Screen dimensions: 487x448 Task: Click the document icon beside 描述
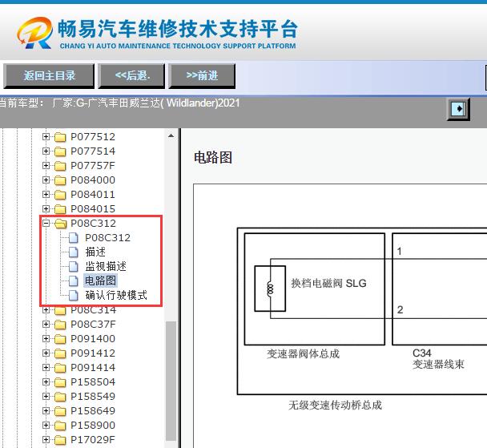74,252
